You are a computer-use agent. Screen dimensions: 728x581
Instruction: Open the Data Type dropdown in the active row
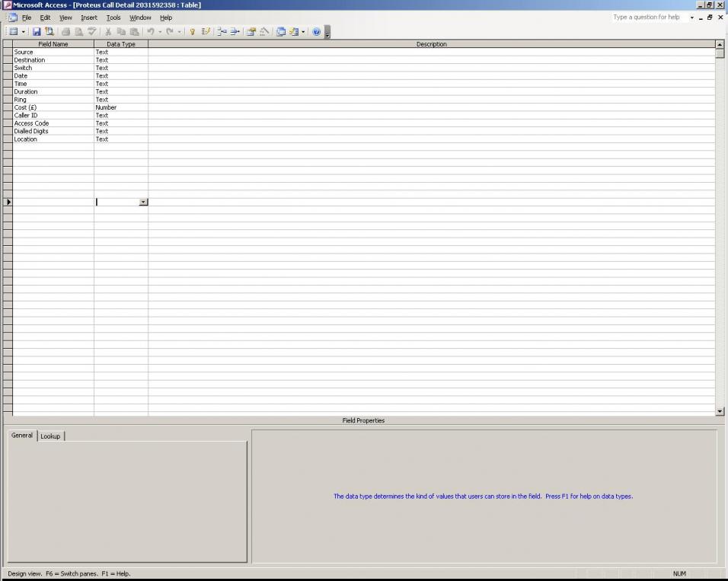pyautogui.click(x=143, y=202)
